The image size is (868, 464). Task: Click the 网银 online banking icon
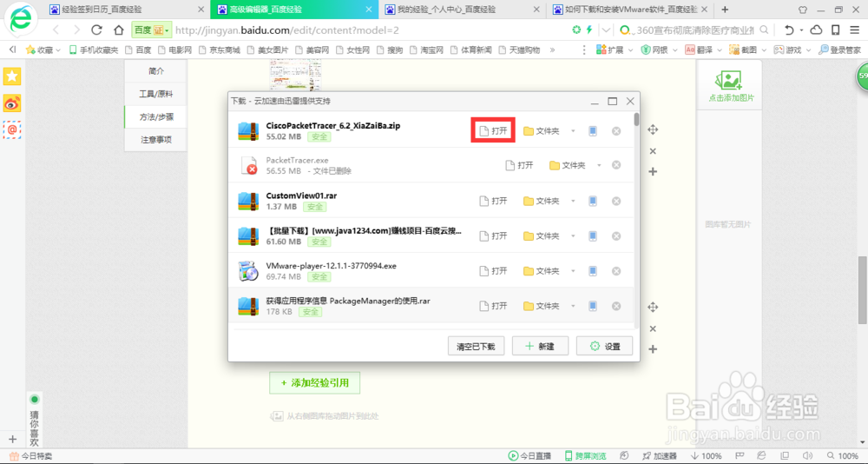(646, 50)
